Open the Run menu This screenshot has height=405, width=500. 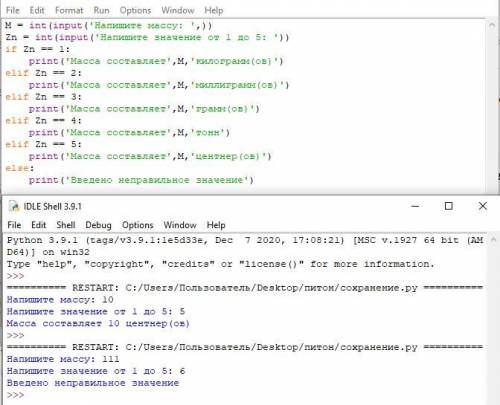pos(101,10)
